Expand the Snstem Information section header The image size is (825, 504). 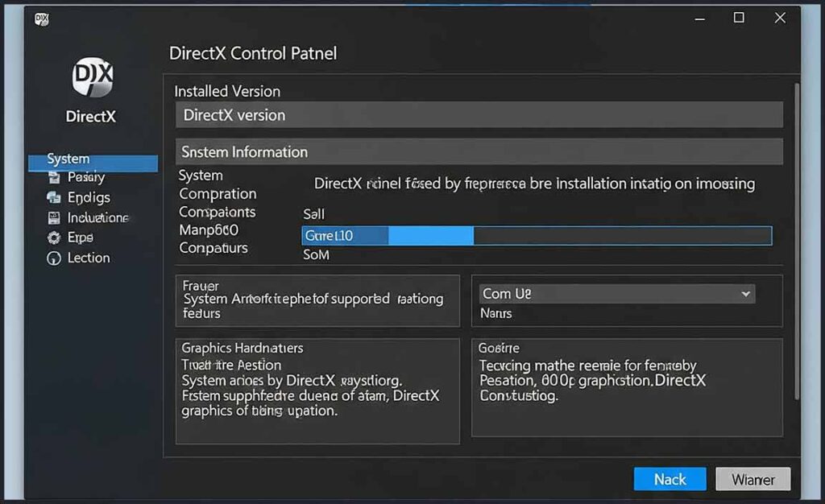pos(477,151)
